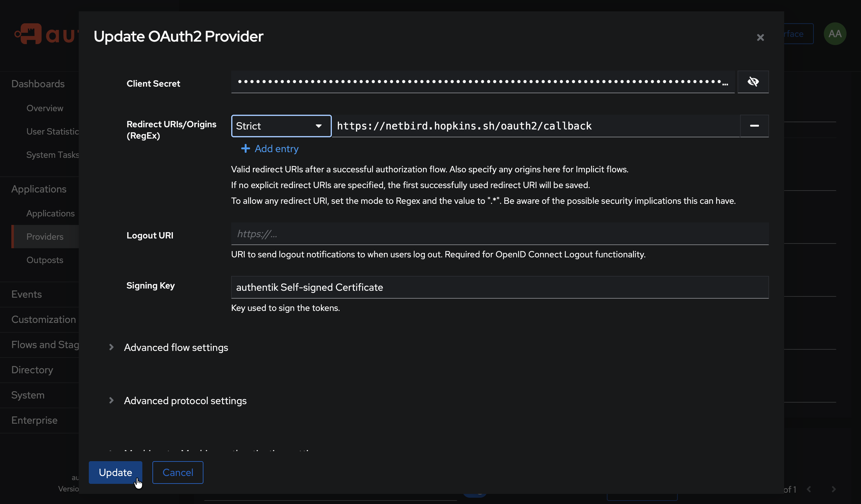Close the Update OAuth2 Provider dialog
The height and width of the screenshot is (504, 861).
[760, 37]
